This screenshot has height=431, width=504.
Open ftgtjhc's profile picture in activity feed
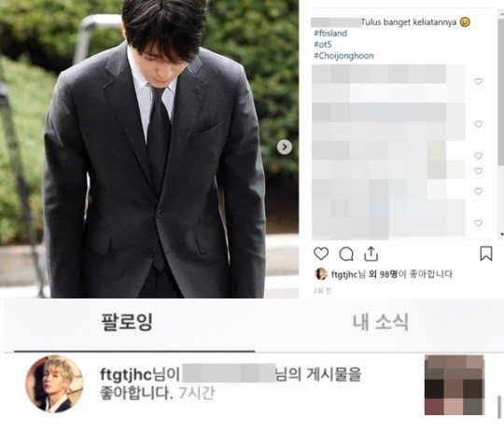click(x=54, y=383)
